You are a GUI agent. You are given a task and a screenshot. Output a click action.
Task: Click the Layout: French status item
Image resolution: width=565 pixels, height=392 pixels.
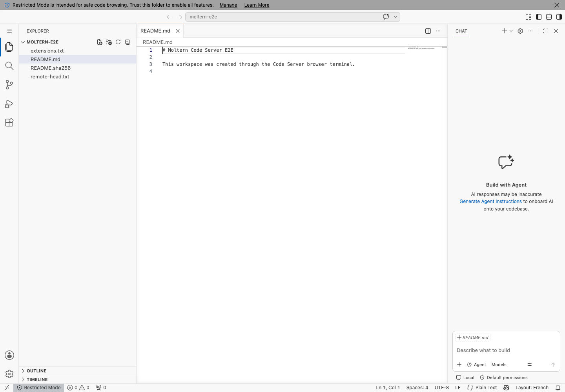[532, 388]
